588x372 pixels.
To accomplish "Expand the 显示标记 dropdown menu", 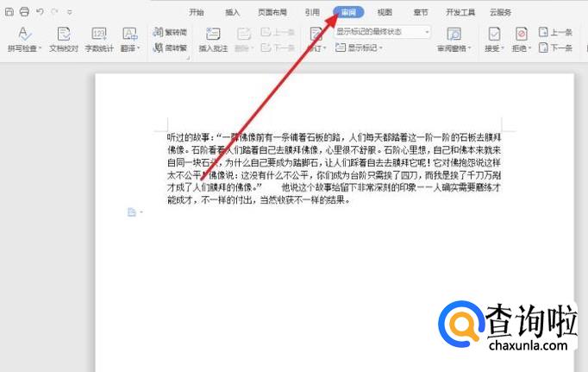I will pos(381,48).
